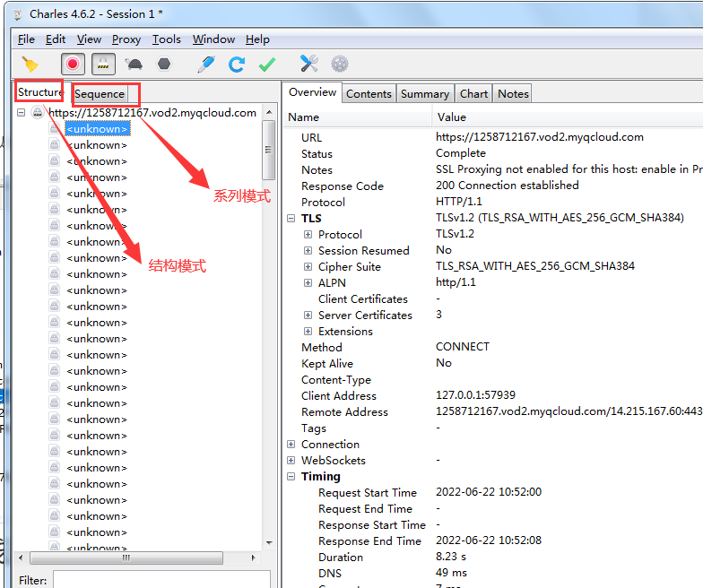Click the horizontal scrollbar right arrow
Image resolution: width=703 pixels, height=588 pixels.
[x=253, y=558]
